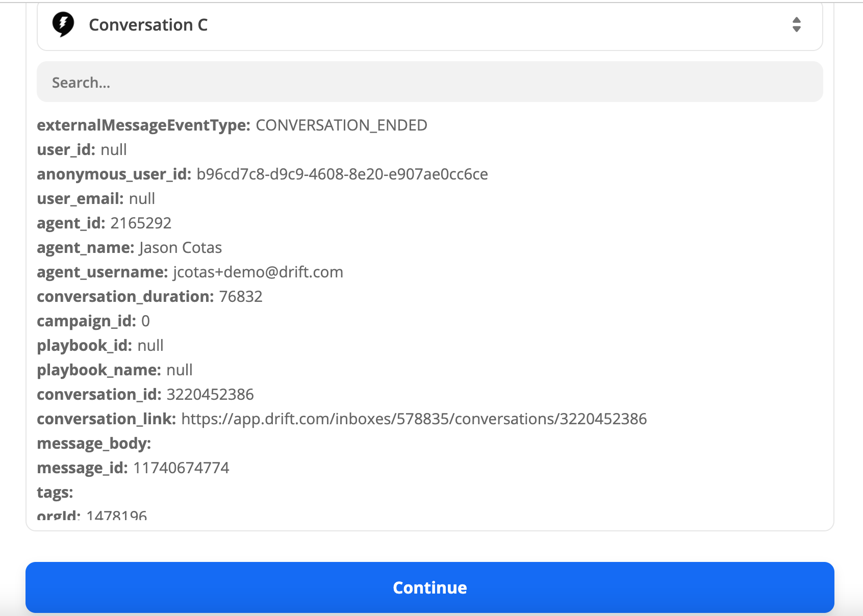Select the user_id null row

point(82,150)
